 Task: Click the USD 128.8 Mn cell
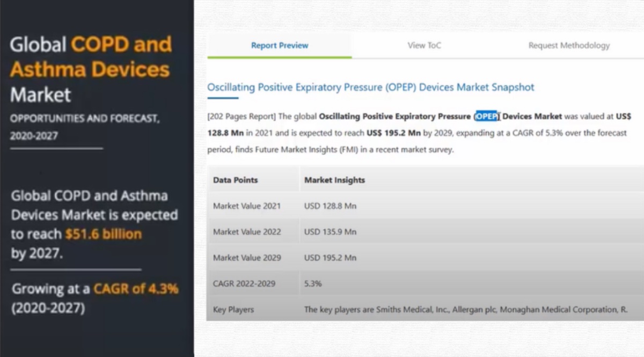tap(330, 206)
